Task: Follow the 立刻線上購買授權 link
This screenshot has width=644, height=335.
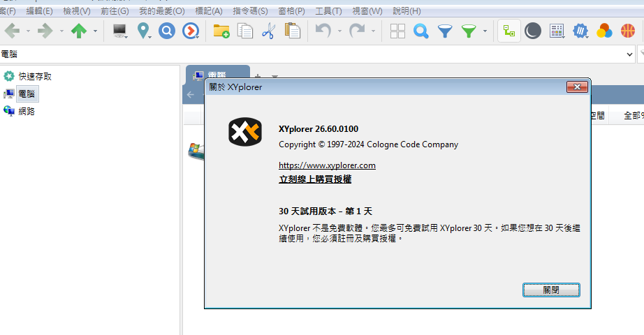Action: coord(315,179)
